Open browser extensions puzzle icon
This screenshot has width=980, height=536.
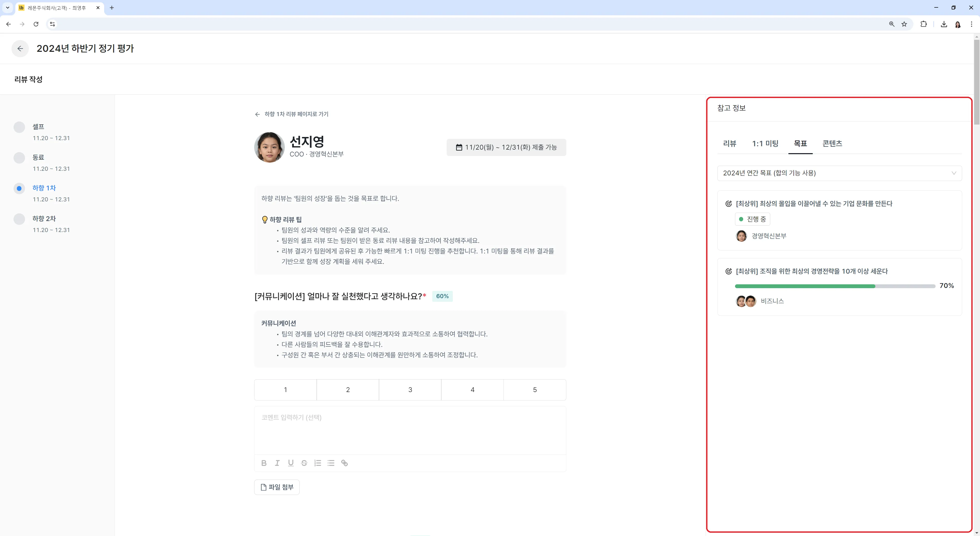pos(923,24)
